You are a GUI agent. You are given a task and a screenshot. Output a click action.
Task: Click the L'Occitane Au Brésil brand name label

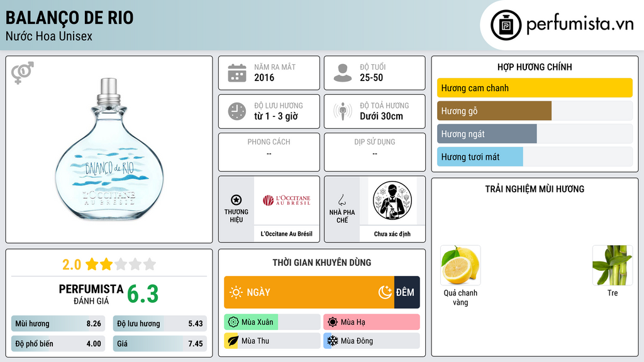(x=286, y=234)
